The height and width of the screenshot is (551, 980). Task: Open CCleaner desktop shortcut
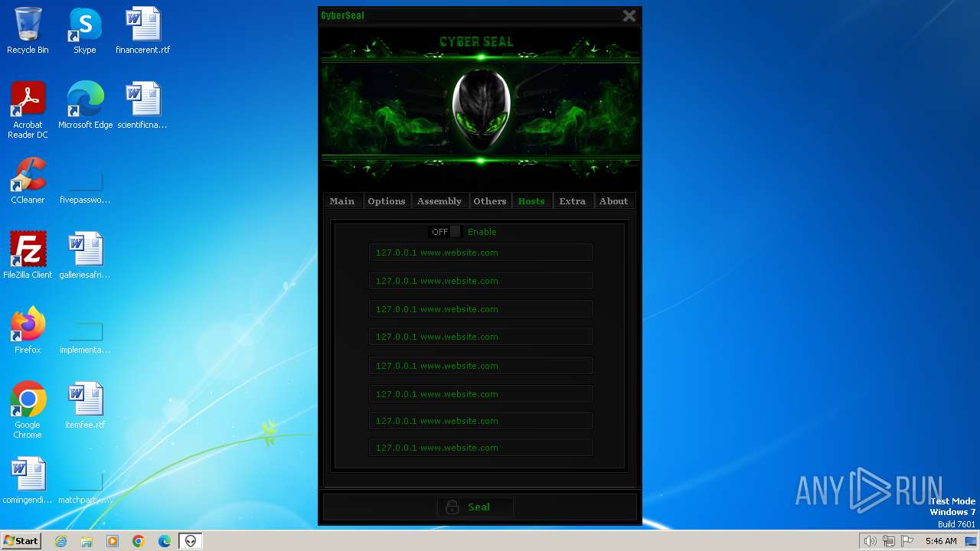click(28, 181)
